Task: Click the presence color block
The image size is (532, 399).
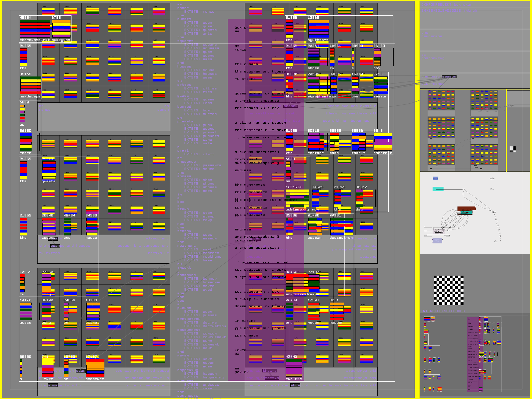Action: pos(95,368)
